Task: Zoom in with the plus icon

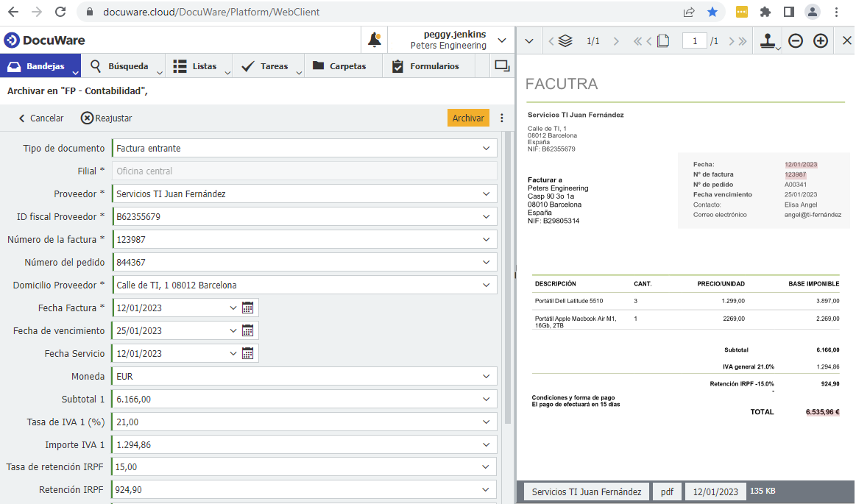Action: (x=821, y=41)
